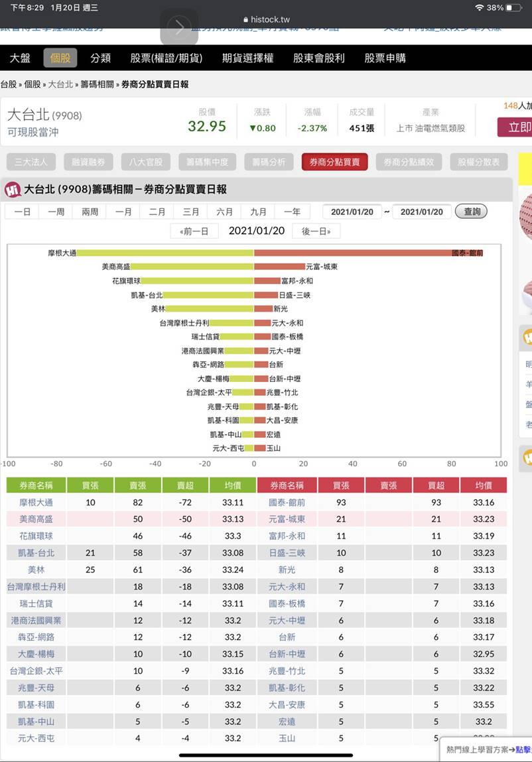The image size is (532, 762).
Task: Open the 籌碼集中度 section
Action: pyautogui.click(x=207, y=162)
